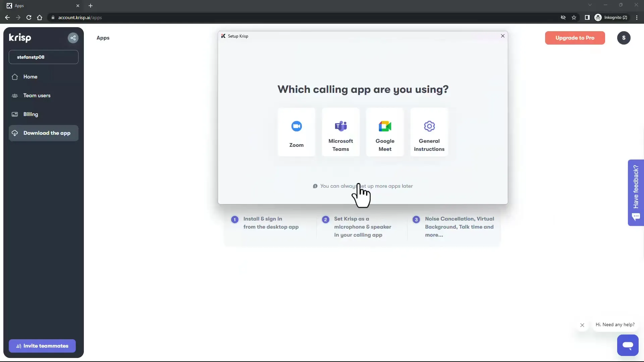Viewport: 644px width, 362px height.
Task: Click step 2 Set Krisp as microphone text
Action: click(x=363, y=227)
